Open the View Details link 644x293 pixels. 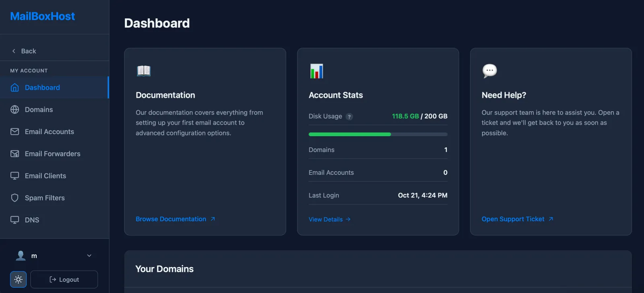pos(330,219)
